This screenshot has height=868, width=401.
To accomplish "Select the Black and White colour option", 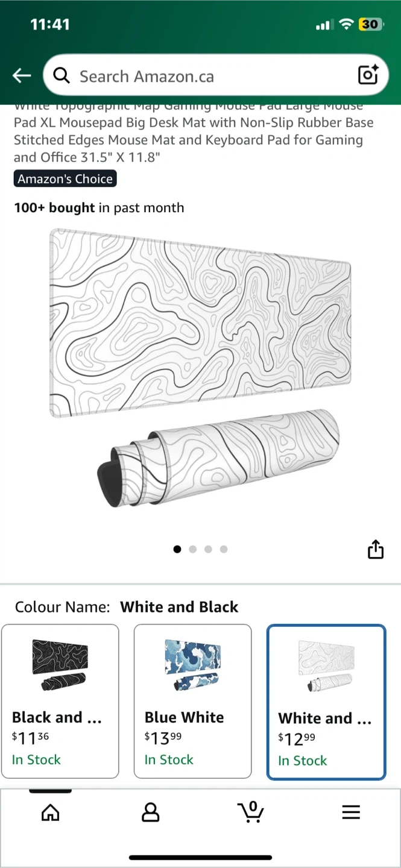I will [x=60, y=701].
